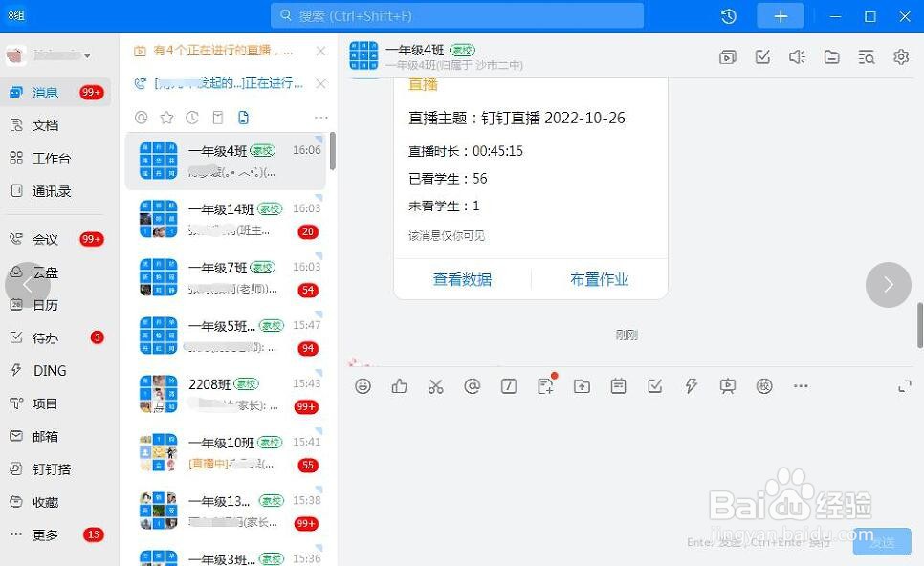Expand user profile dropdown arrow
Screen dimensions: 924x566
click(87, 55)
